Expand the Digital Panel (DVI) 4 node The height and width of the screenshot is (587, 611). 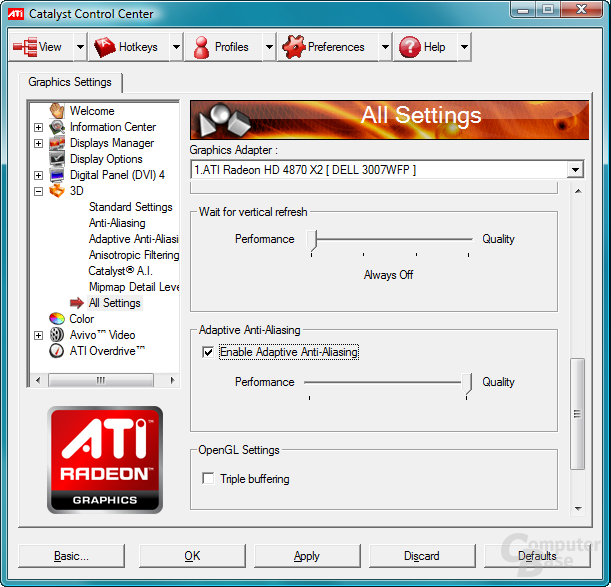coord(38,175)
